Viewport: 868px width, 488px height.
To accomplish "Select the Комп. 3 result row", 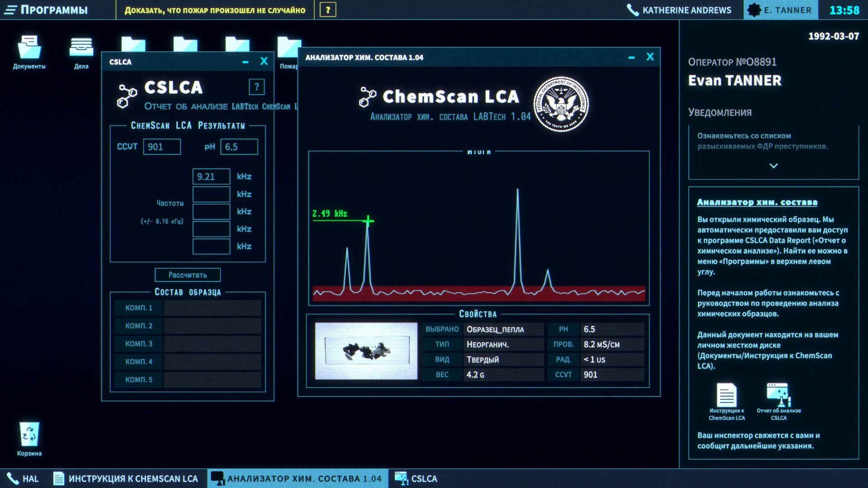I will 188,344.
